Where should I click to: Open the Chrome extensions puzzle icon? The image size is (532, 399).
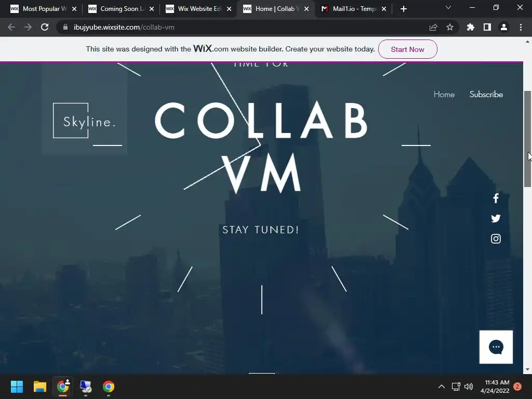471,27
